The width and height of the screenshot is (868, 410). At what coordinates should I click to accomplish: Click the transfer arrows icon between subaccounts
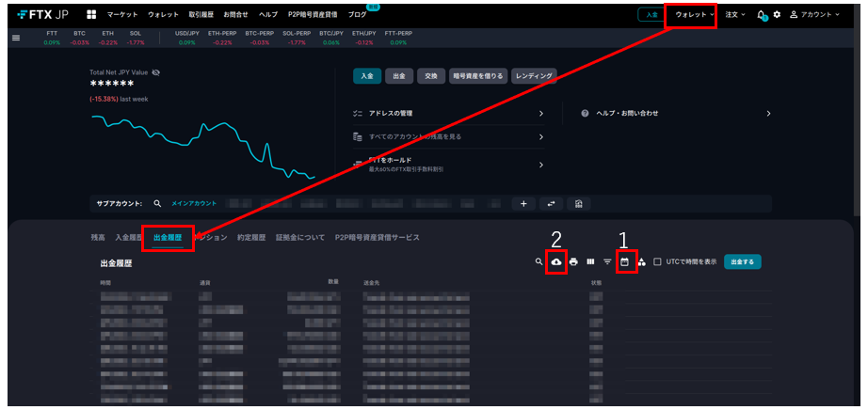click(x=551, y=204)
